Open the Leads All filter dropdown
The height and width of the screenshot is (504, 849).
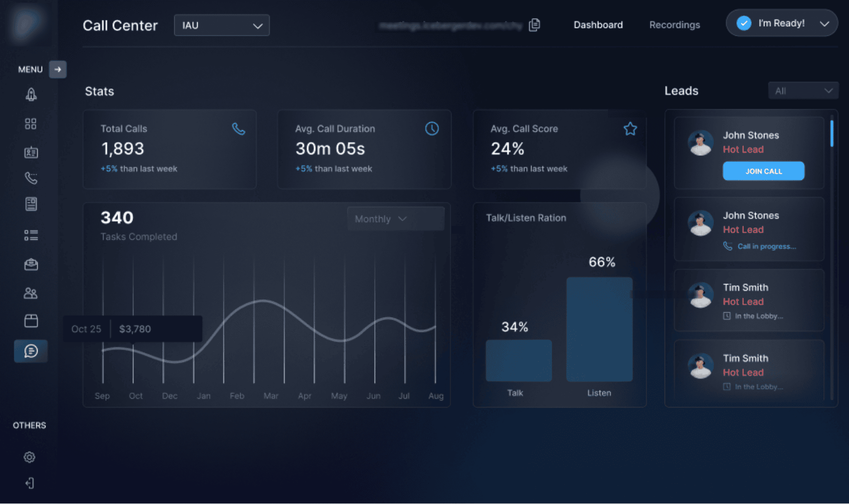(803, 91)
